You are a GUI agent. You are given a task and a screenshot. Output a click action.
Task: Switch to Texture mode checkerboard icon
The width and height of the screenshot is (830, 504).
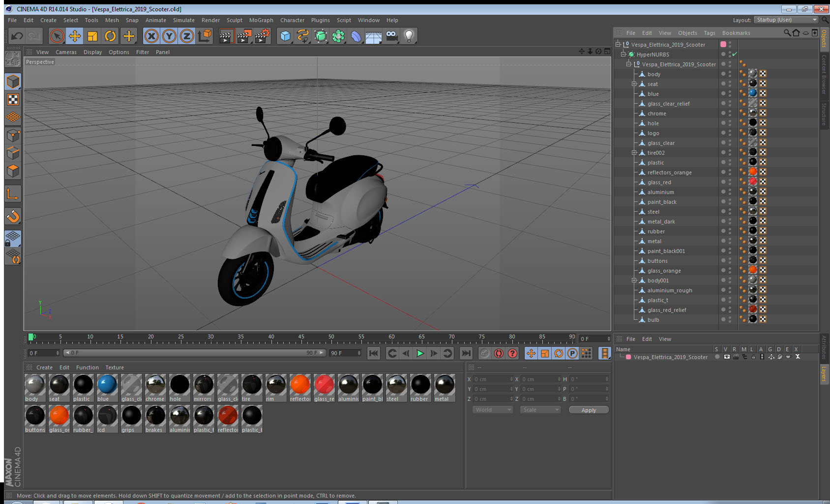coord(13,100)
